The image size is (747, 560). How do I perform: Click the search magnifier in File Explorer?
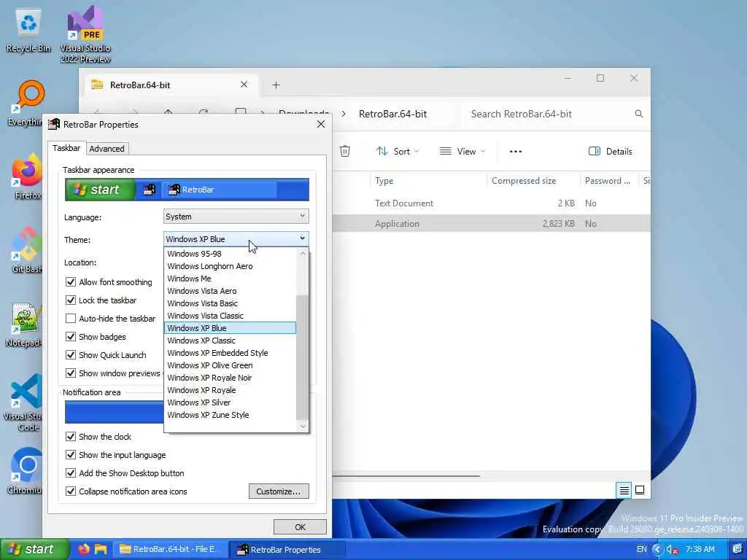tap(639, 114)
